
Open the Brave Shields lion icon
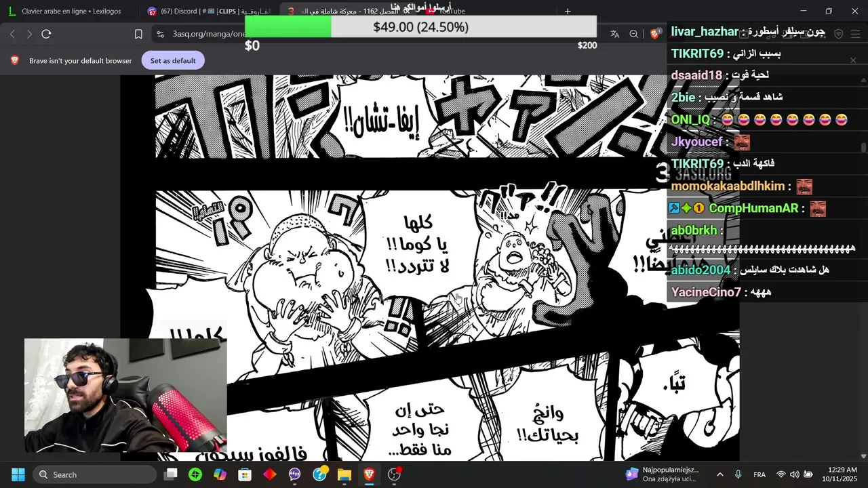point(654,34)
